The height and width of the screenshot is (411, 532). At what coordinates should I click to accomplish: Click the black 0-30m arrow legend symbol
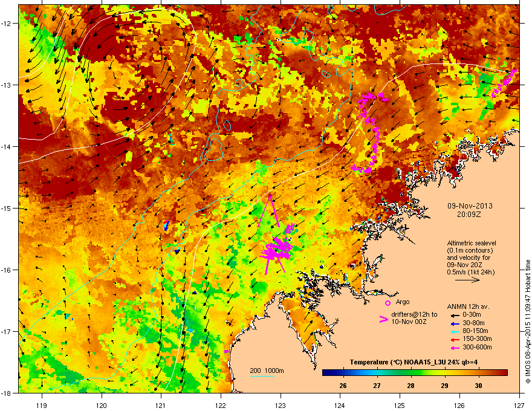click(455, 315)
